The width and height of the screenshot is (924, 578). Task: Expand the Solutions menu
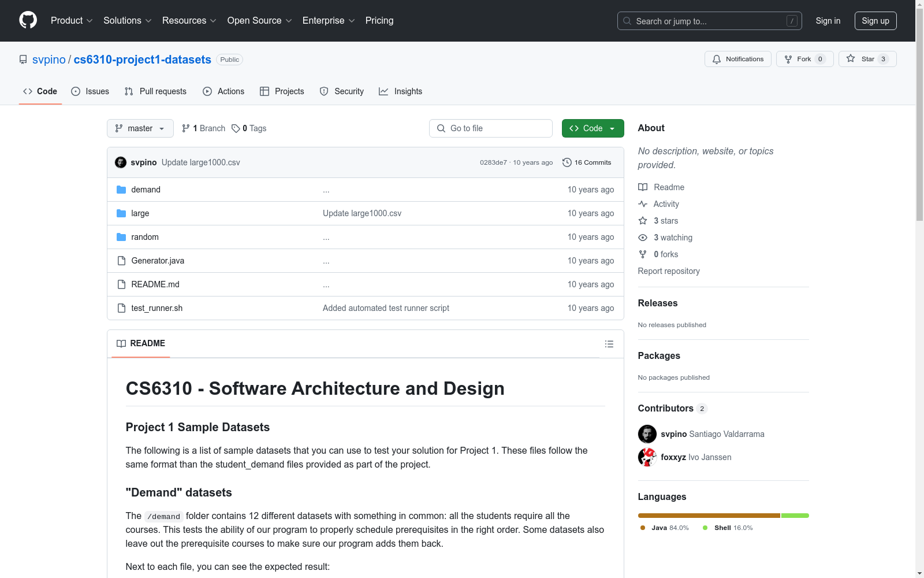128,21
